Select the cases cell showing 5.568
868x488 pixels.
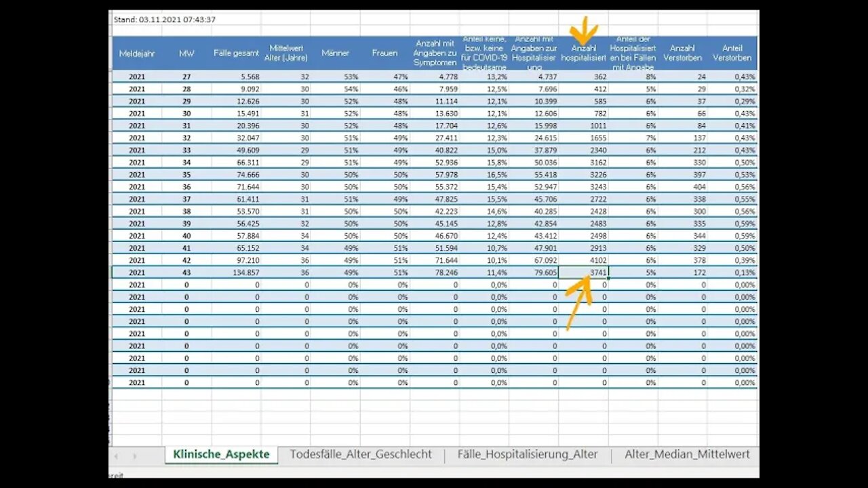(x=236, y=77)
